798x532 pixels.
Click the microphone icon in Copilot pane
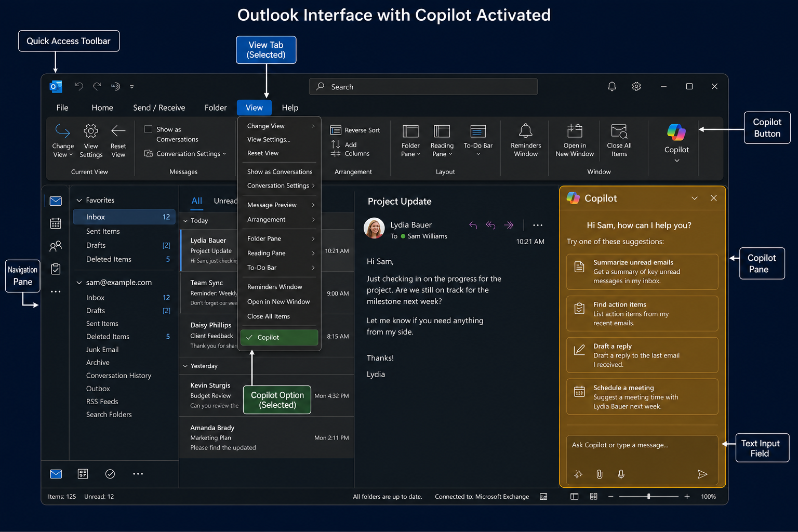[621, 474]
